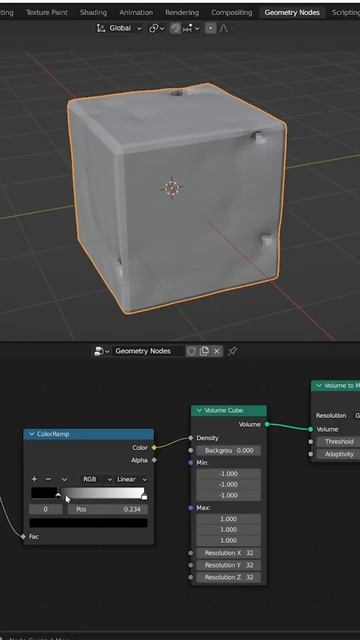This screenshot has height=640, width=360.
Task: Open the Linear interpolation dropdown
Action: click(131, 479)
